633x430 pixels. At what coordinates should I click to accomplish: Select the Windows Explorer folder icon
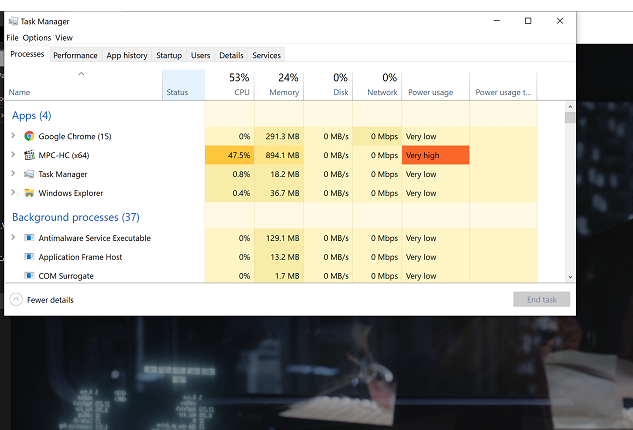(29, 193)
